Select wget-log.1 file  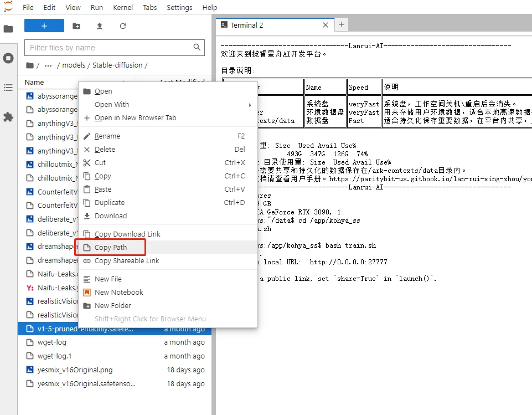(115, 356)
